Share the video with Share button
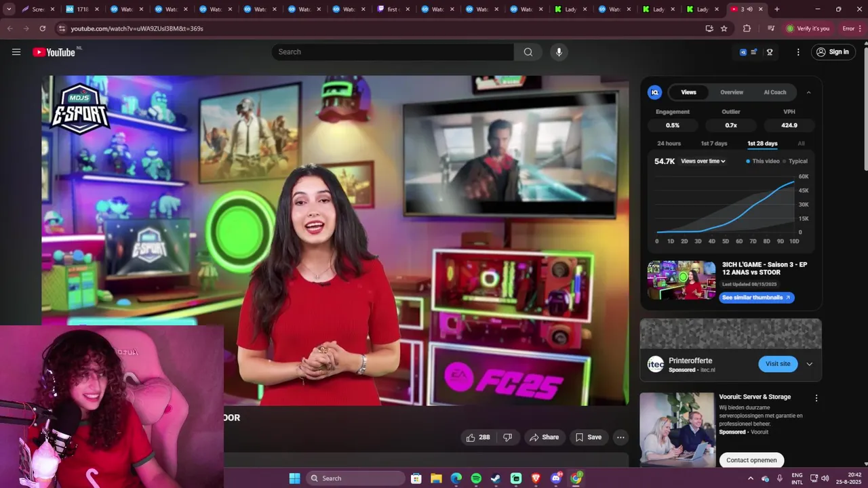 pyautogui.click(x=544, y=437)
